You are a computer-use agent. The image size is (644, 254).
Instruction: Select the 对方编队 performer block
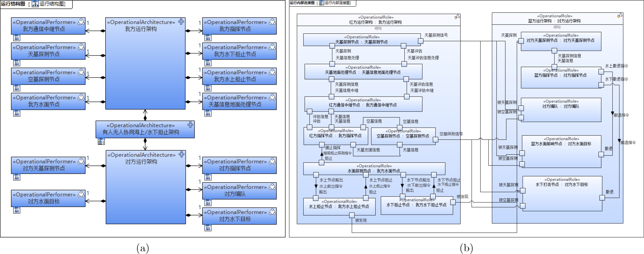pyautogui.click(x=239, y=191)
